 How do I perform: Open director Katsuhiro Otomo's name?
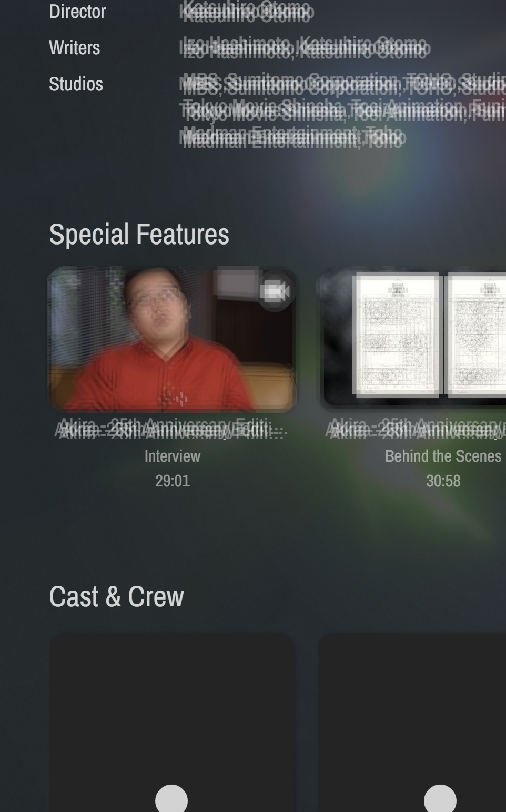(246, 11)
